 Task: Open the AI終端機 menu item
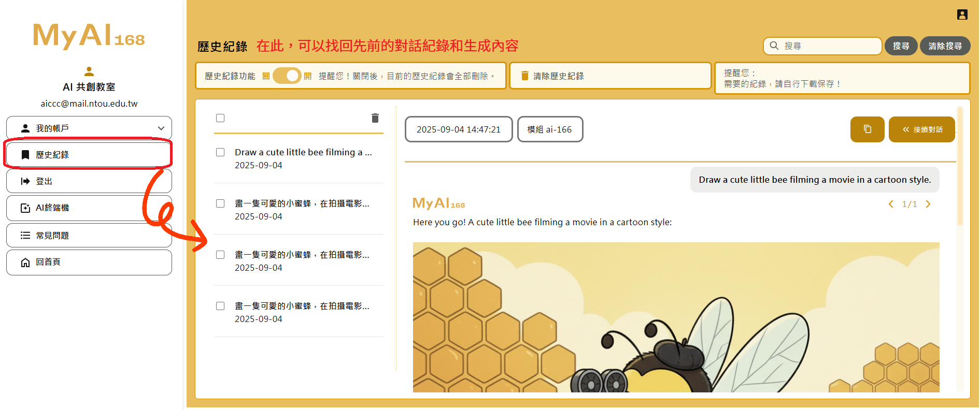[x=89, y=208]
